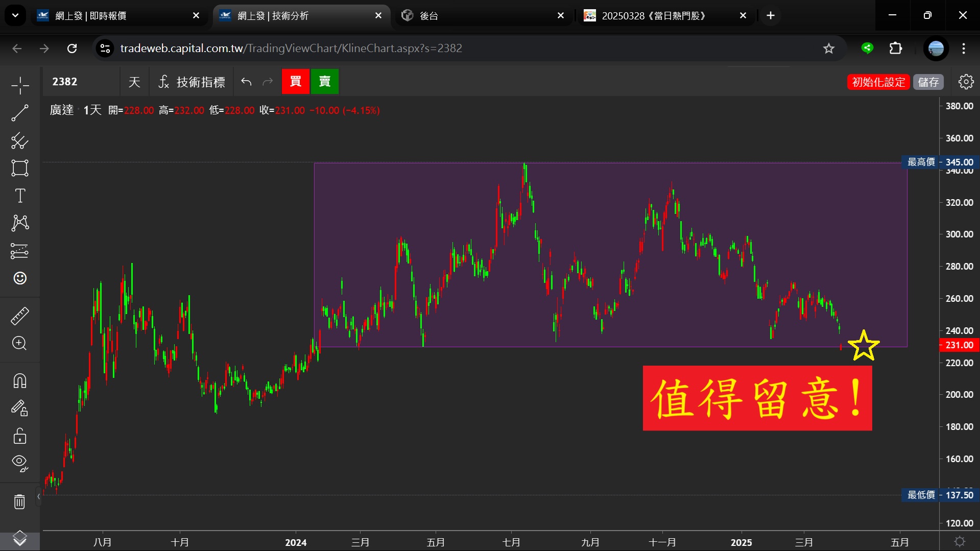Select the text annotation tool
The height and width of the screenshot is (551, 980).
20,196
